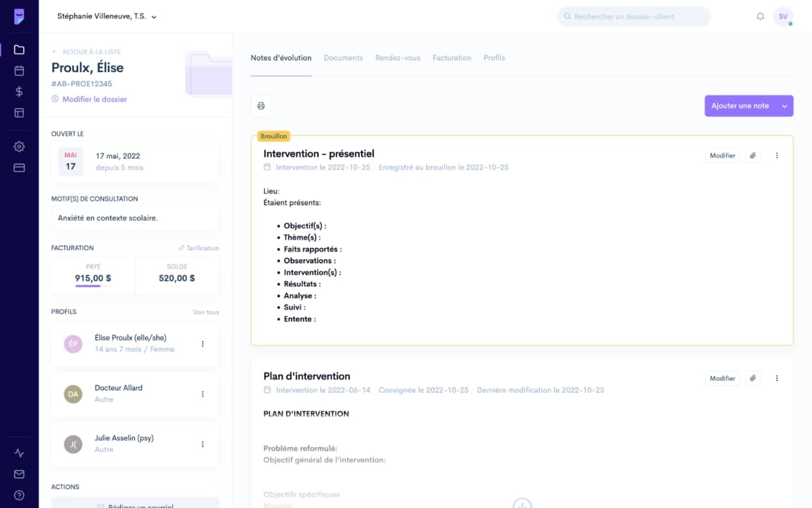The height and width of the screenshot is (508, 812).
Task: Click the paid amount 915,00 $
Action: 93,278
